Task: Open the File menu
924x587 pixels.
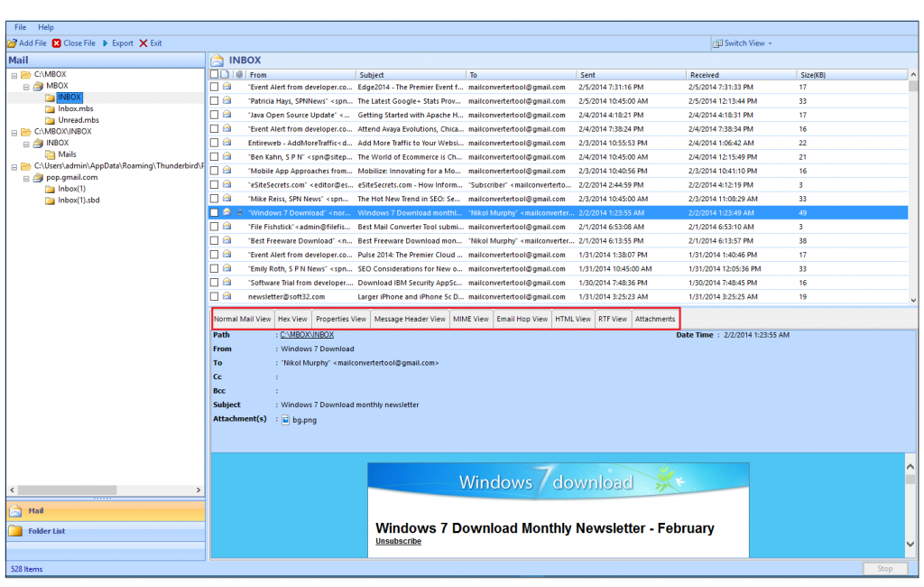Action: (20, 27)
